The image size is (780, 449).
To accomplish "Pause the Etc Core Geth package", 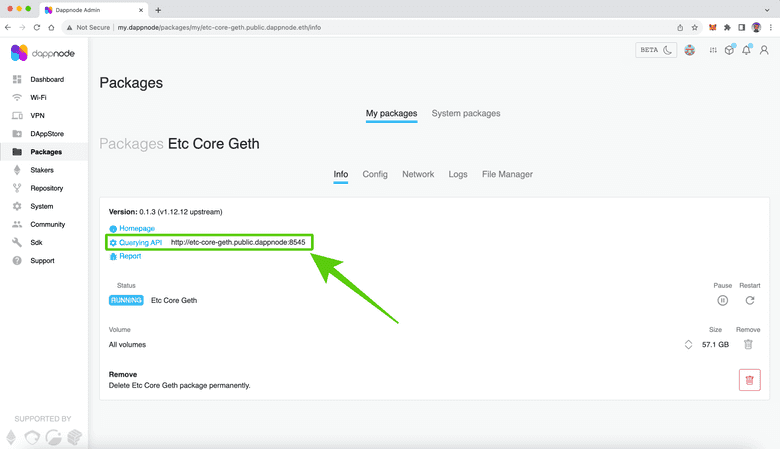I will point(722,300).
